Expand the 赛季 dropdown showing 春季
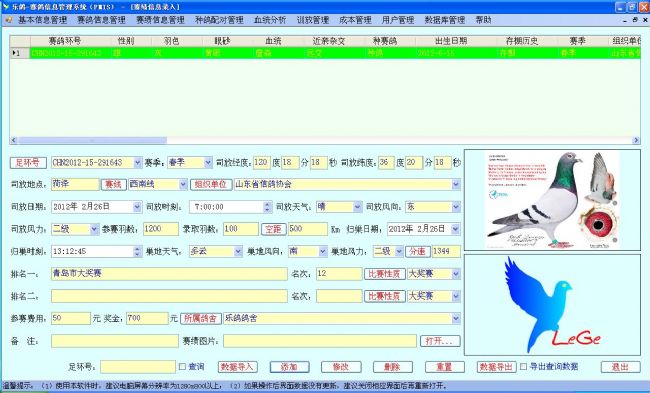 pos(208,163)
